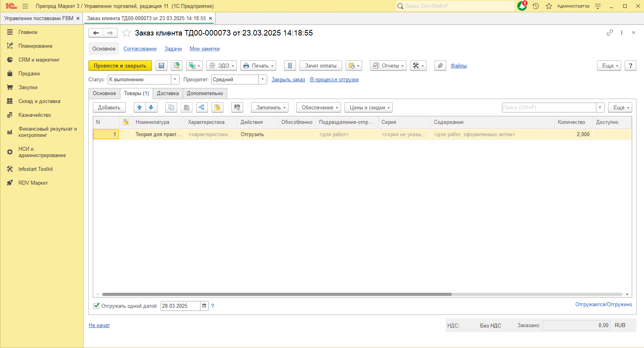Image resolution: width=644 pixels, height=348 pixels.
Task: Open the Задачи section link
Action: (x=173, y=49)
